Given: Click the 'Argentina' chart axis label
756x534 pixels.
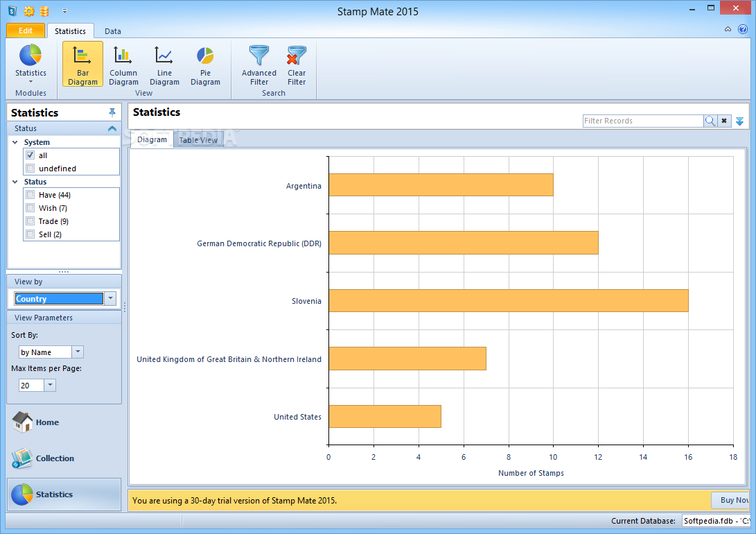Looking at the screenshot, I should (304, 186).
